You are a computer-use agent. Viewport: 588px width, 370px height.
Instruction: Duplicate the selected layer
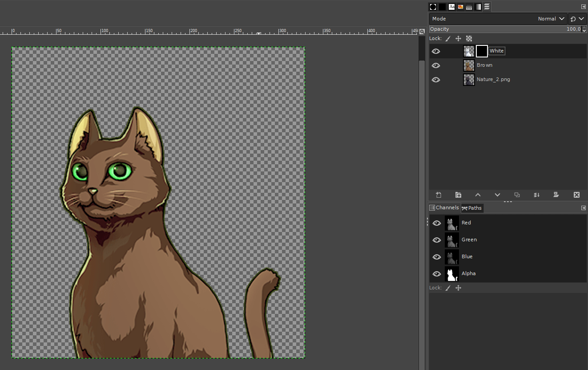coord(517,195)
